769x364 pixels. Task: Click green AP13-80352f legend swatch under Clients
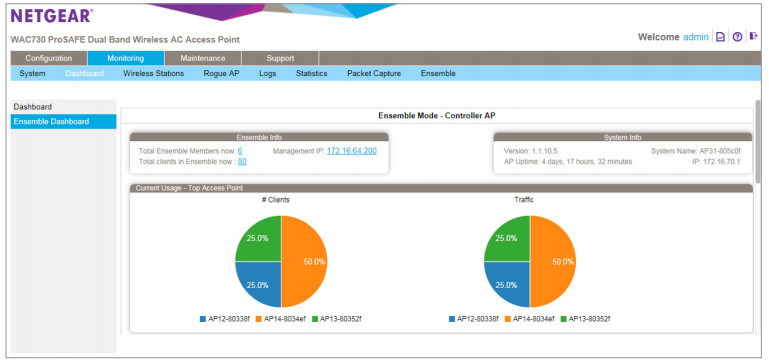[x=315, y=319]
